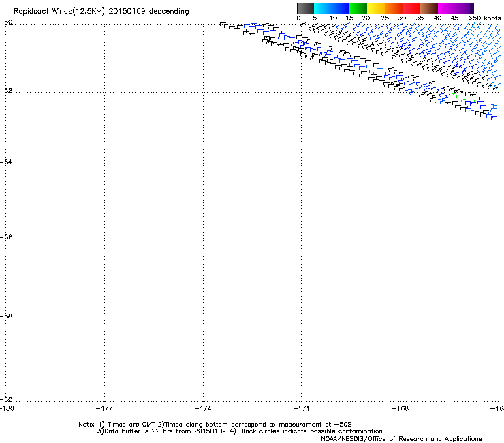
Task: Click the brown 35-40 knots color swatch
Action: 429,8
